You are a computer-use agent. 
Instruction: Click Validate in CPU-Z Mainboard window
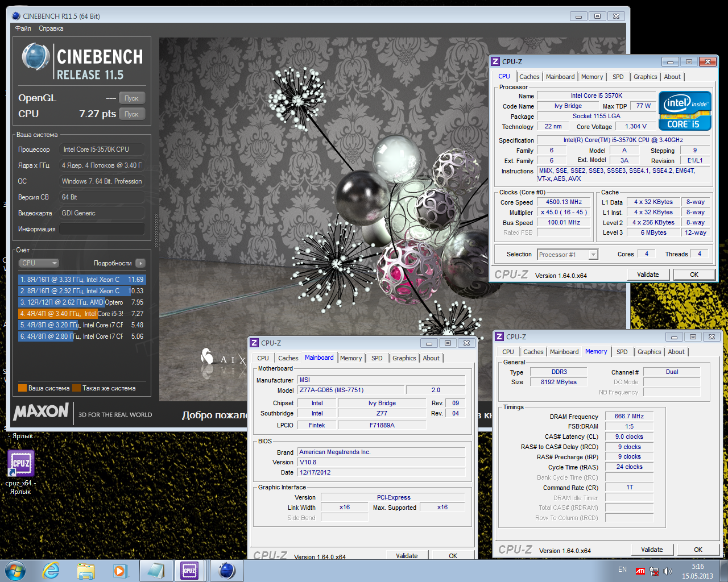click(x=407, y=556)
